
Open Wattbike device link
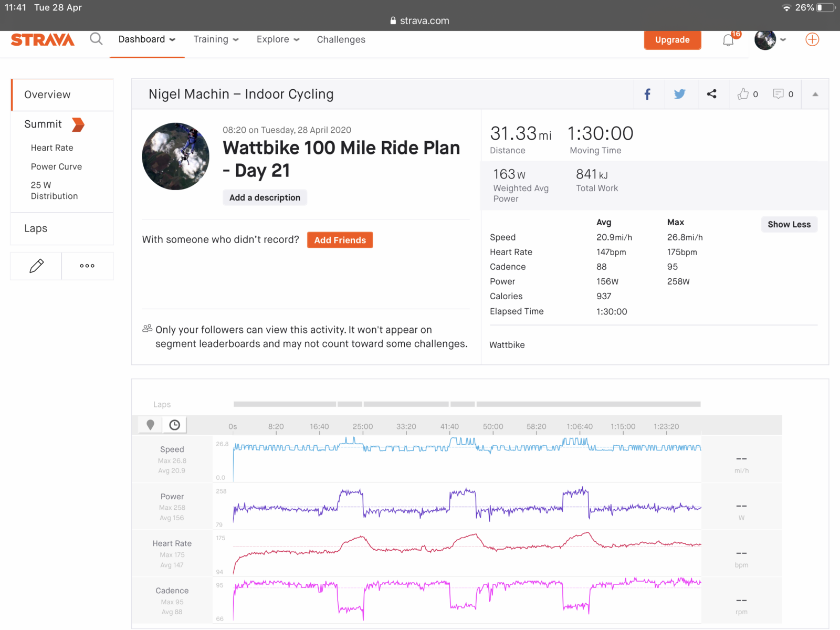[507, 345]
